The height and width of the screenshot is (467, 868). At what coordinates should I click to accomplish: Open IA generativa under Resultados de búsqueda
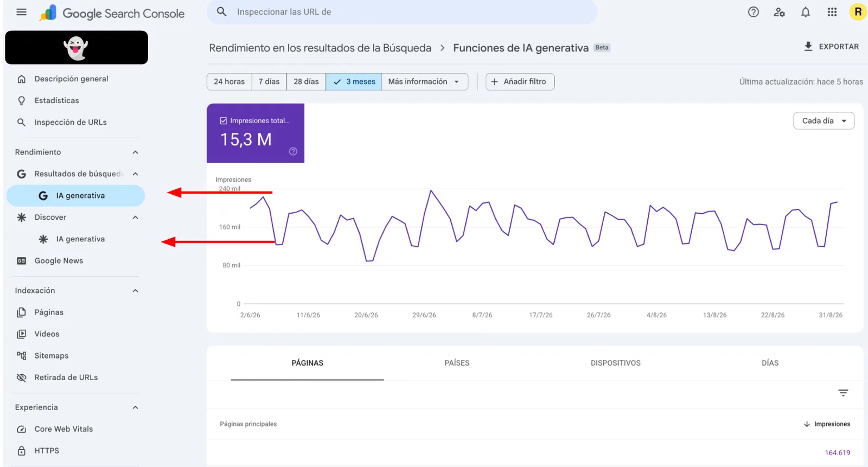tap(76, 196)
